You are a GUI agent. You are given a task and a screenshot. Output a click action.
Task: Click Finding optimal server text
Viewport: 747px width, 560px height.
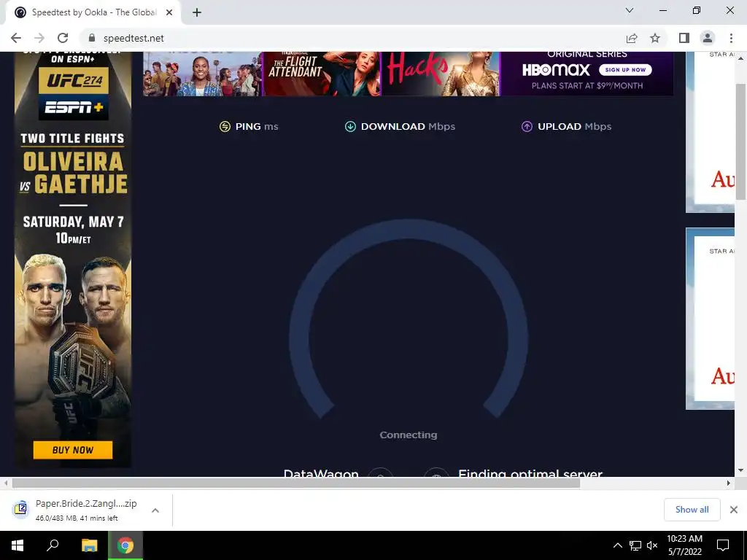point(530,472)
